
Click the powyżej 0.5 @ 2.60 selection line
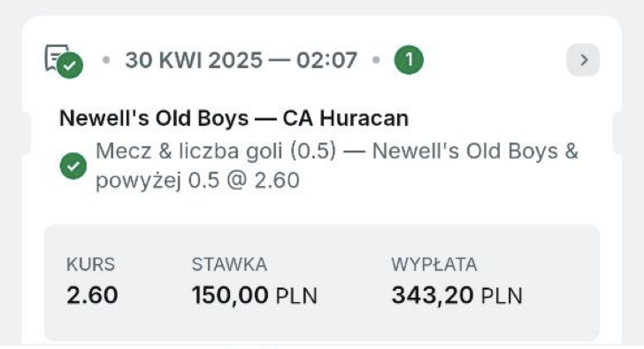tap(197, 181)
